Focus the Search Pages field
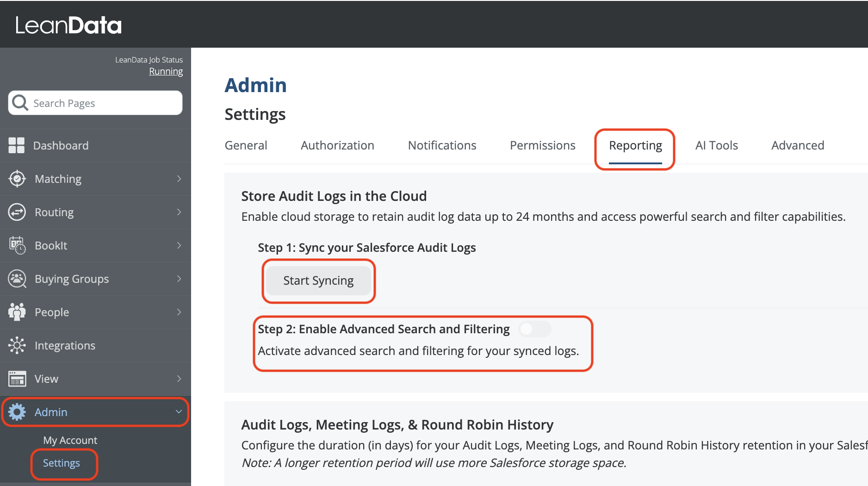 (x=95, y=103)
